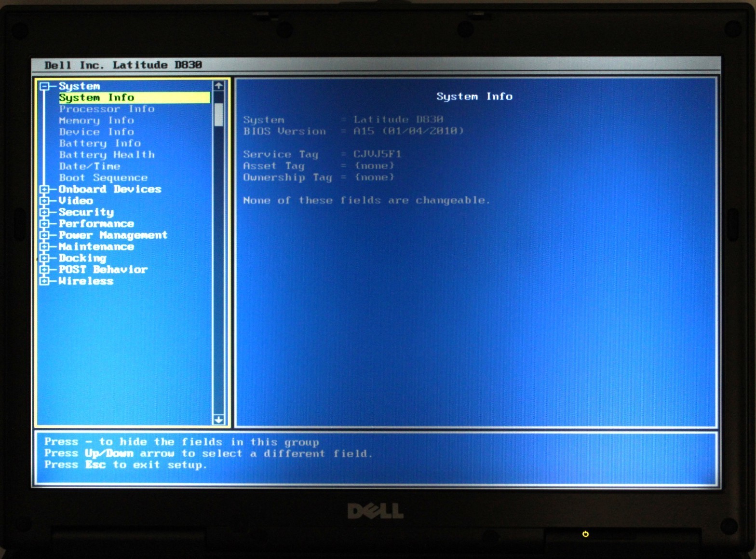
Task: Select the System group label
Action: [x=80, y=86]
